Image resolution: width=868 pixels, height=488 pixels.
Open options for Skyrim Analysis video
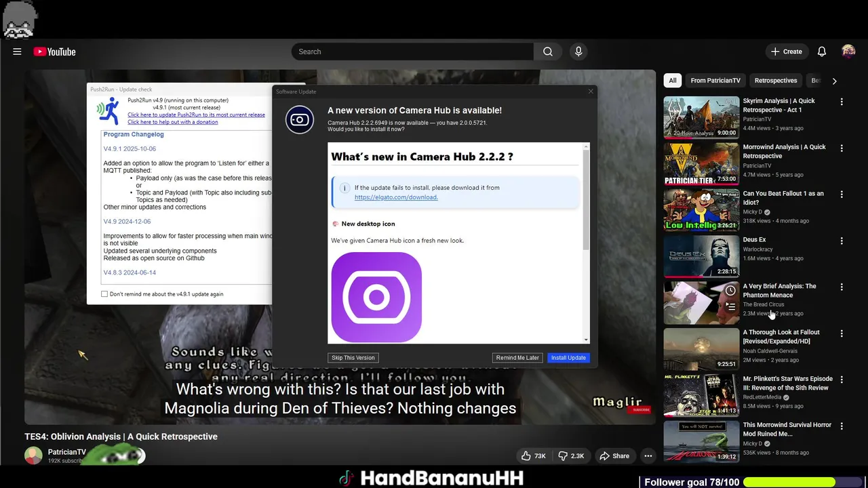842,102
